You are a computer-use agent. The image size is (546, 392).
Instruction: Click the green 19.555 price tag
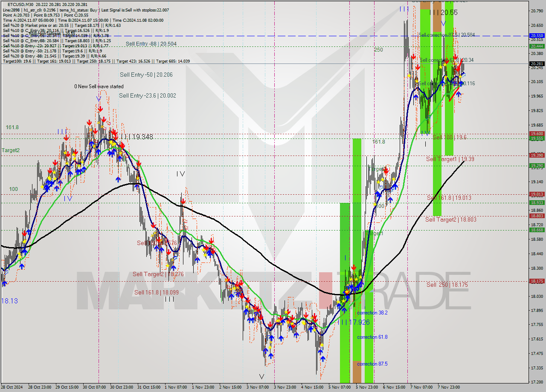tap(537, 138)
